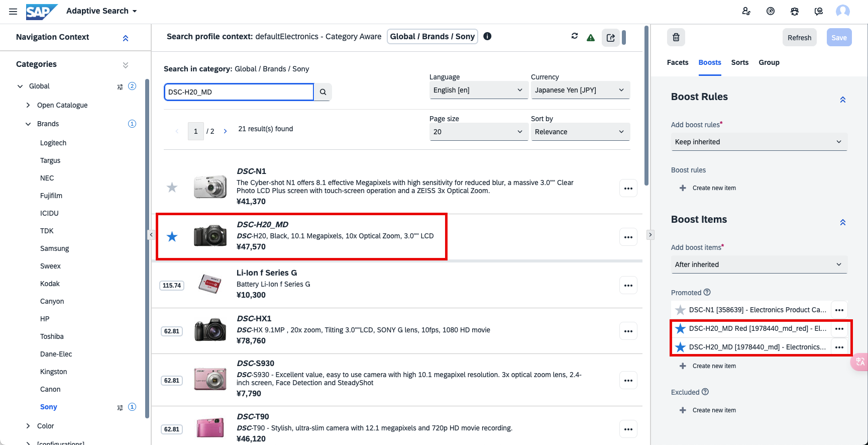This screenshot has width=868, height=445.
Task: Click the SAP logo
Action: [42, 11]
